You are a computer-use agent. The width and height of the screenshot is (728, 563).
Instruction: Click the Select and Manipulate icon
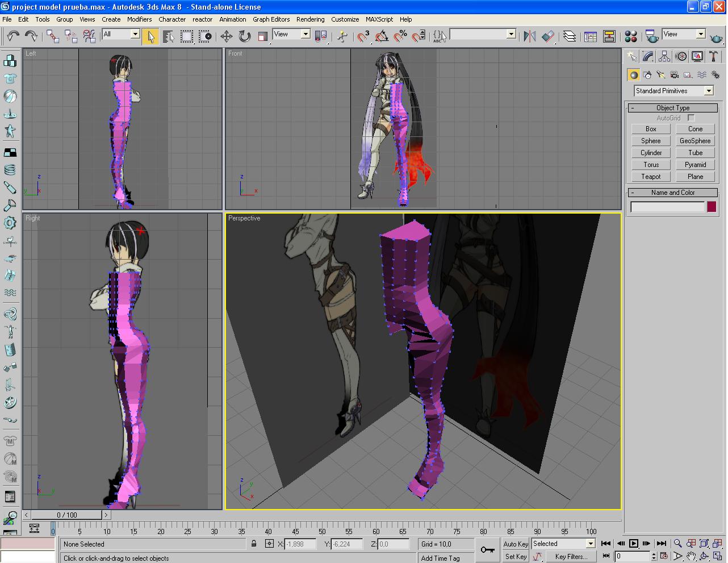click(x=342, y=36)
